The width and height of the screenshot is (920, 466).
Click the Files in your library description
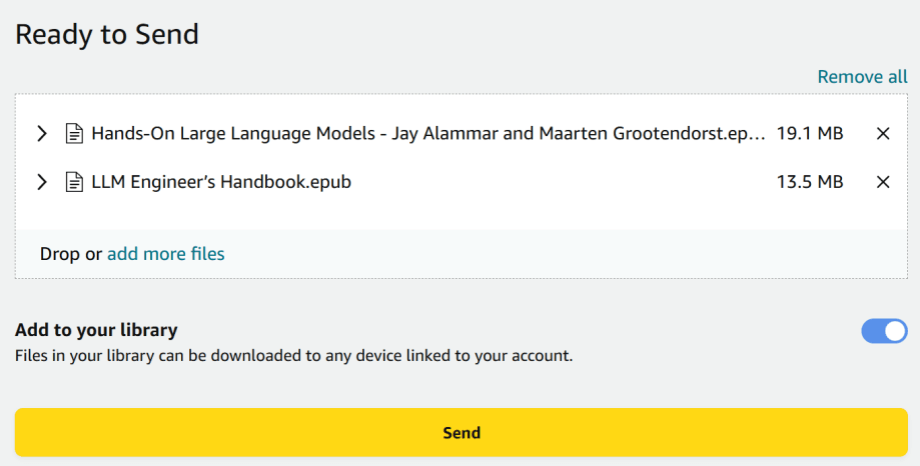pos(293,356)
